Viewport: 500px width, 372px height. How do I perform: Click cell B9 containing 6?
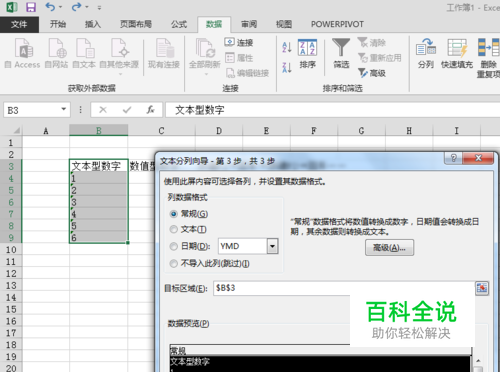pos(99,238)
